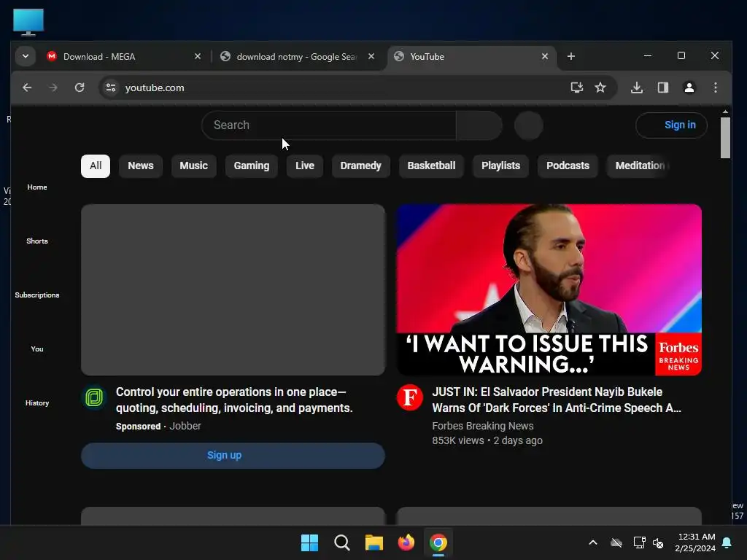This screenshot has height=560, width=747.
Task: Open the tab search dropdown arrow
Action: [x=26, y=56]
